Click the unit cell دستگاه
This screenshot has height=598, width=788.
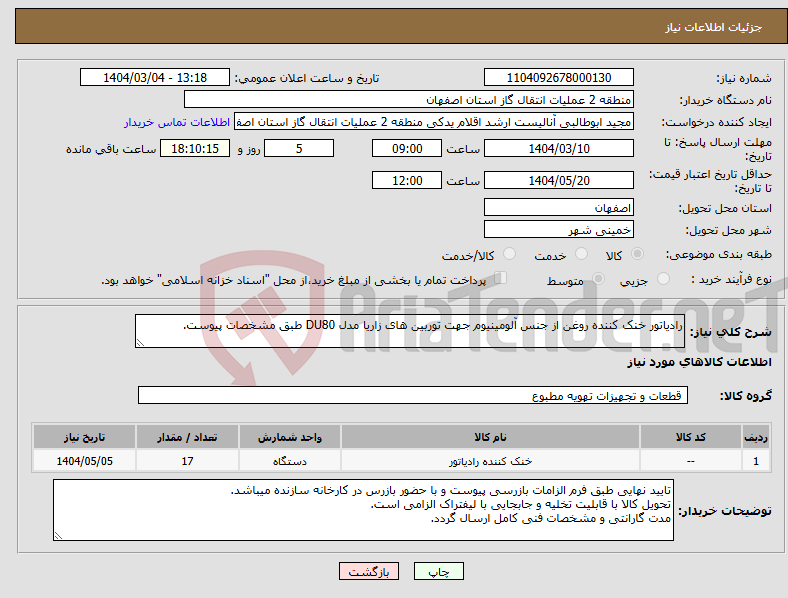point(290,461)
